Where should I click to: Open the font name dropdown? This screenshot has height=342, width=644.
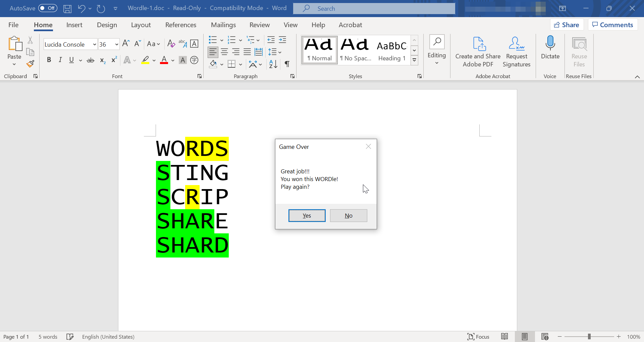[x=95, y=44]
